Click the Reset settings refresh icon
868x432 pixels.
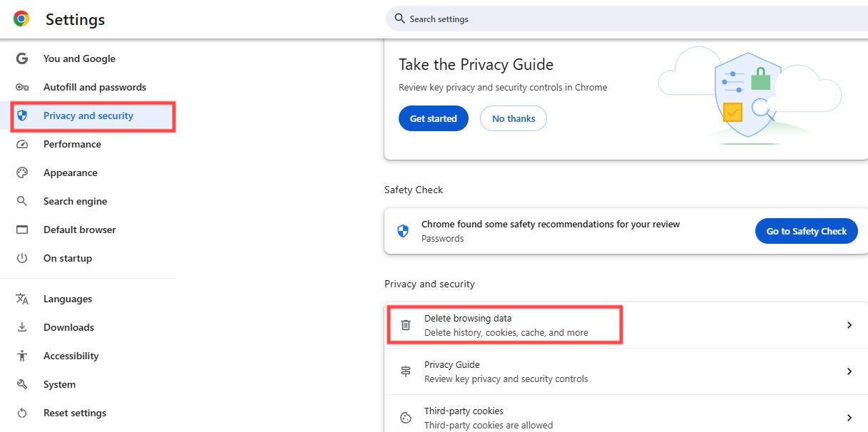(21, 413)
